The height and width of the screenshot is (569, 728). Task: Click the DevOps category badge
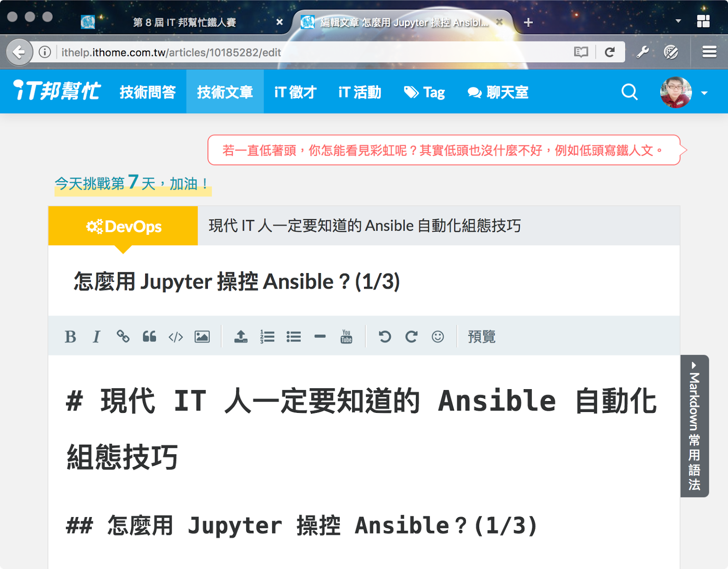pyautogui.click(x=123, y=226)
